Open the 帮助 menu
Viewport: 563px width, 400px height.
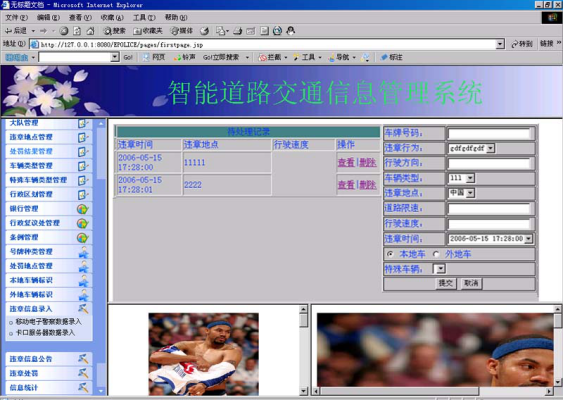[x=176, y=17]
